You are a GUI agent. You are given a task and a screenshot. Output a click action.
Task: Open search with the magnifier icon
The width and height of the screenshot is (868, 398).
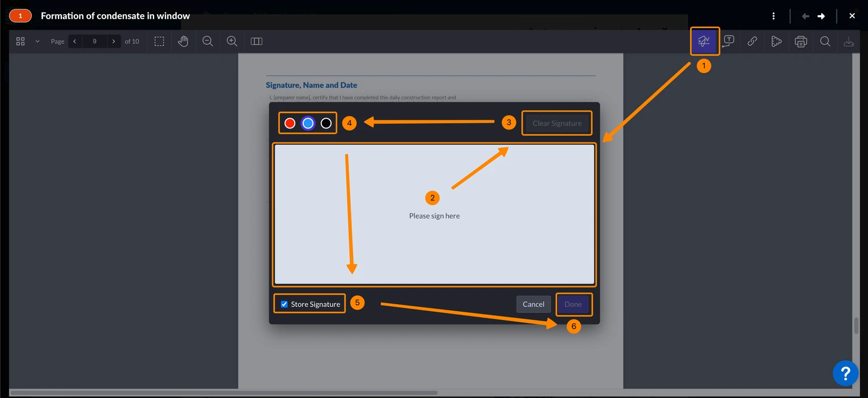coord(825,41)
